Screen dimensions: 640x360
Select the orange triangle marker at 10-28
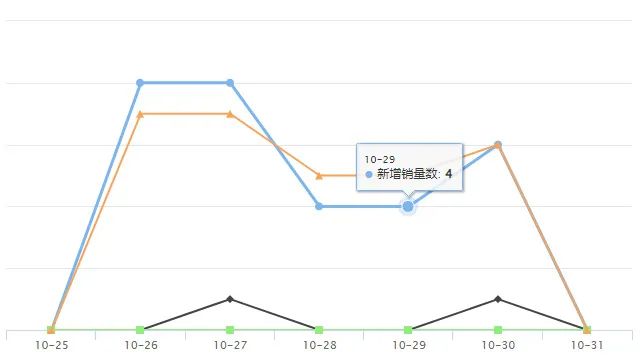(x=319, y=176)
